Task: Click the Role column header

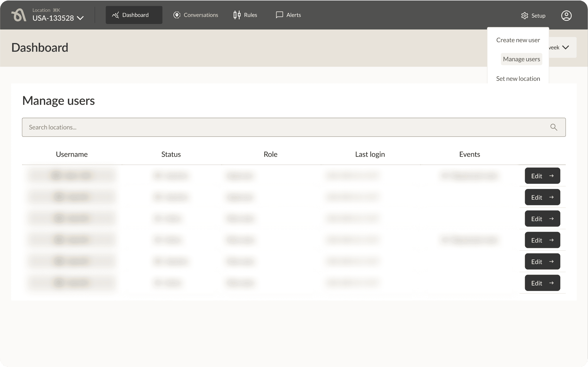Action: coord(270,154)
